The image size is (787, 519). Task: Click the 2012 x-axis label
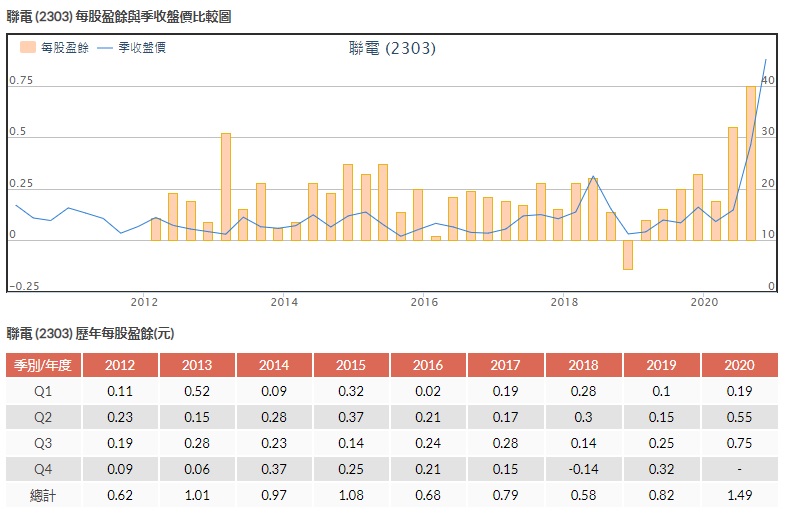pos(144,302)
